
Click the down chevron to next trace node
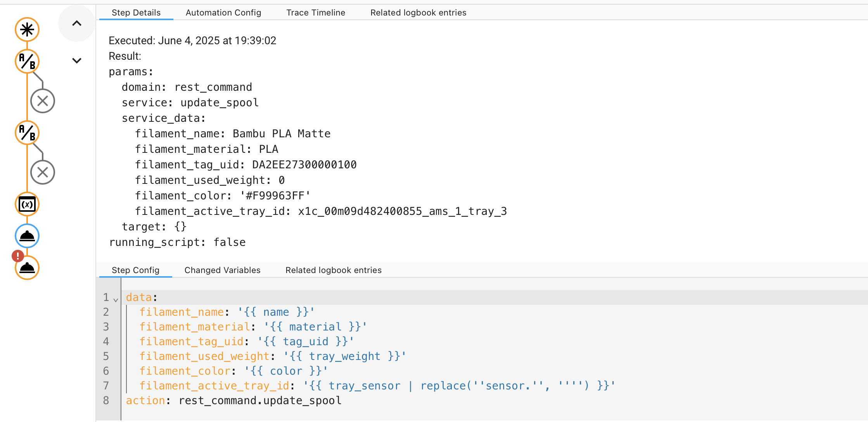76,61
